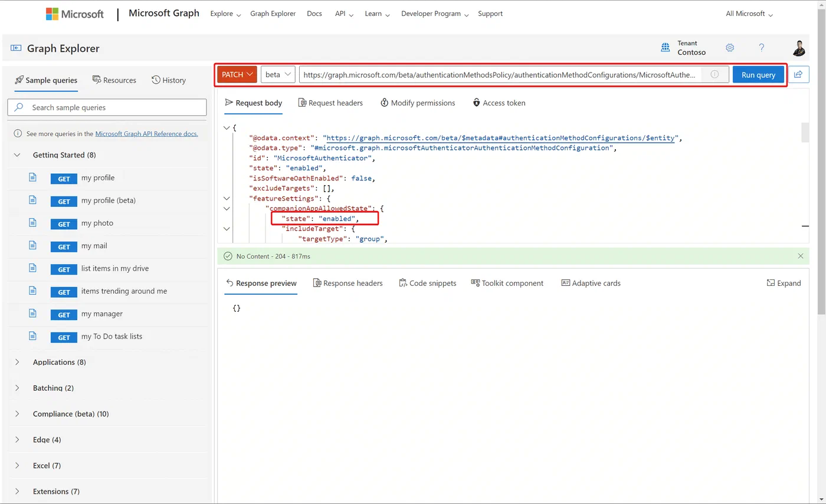Click document icon beside my profile (beta)
Image resolution: width=826 pixels, height=504 pixels.
pyautogui.click(x=33, y=200)
